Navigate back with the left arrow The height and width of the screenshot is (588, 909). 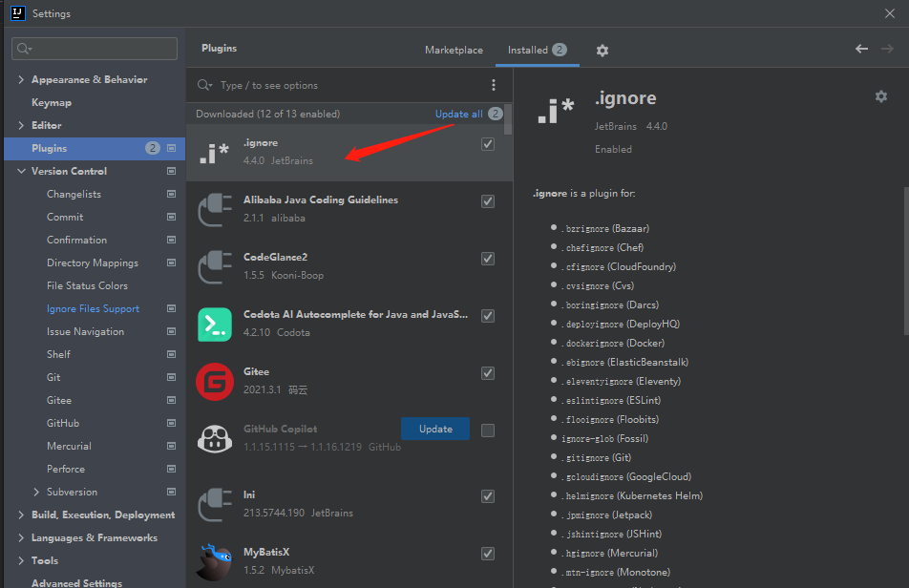pyautogui.click(x=861, y=50)
